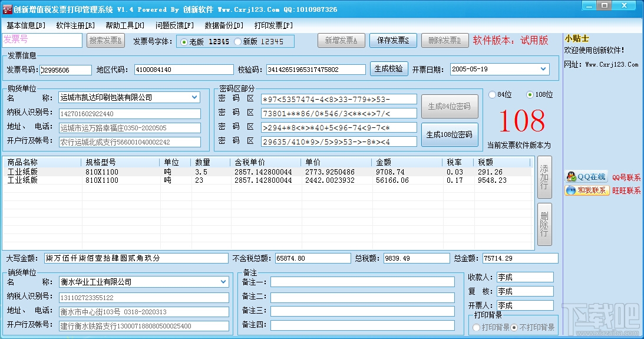Click the 新增发票 button
The width and height of the screenshot is (644, 339).
[341, 40]
